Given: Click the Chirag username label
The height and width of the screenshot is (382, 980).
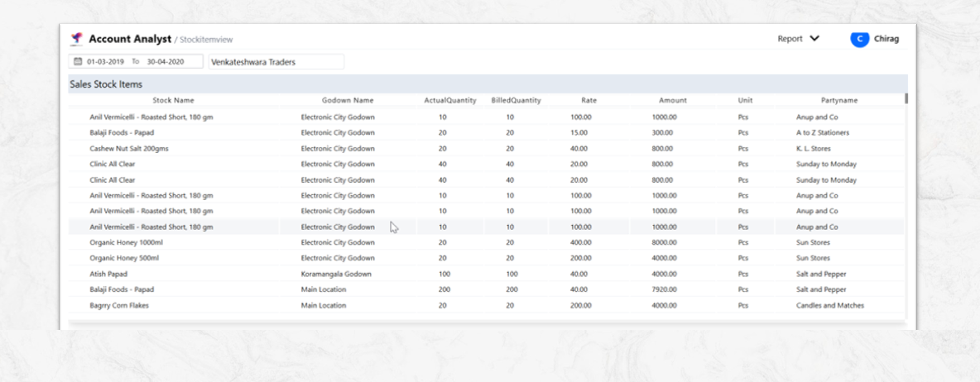Looking at the screenshot, I should (886, 39).
